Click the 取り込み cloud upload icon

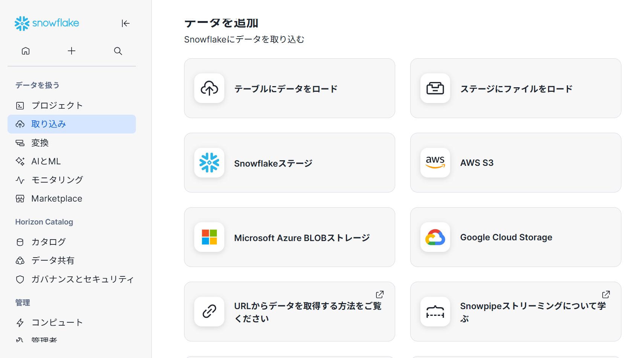20,124
